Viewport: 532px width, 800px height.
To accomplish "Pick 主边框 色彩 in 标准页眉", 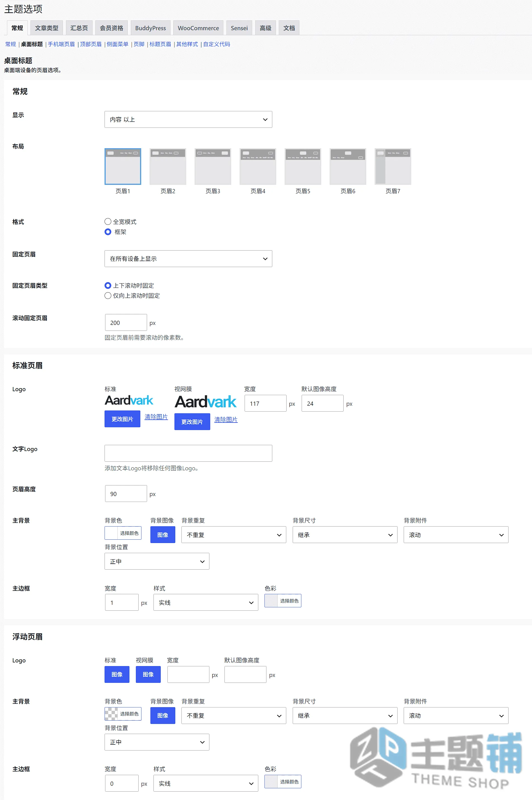I will (x=283, y=601).
